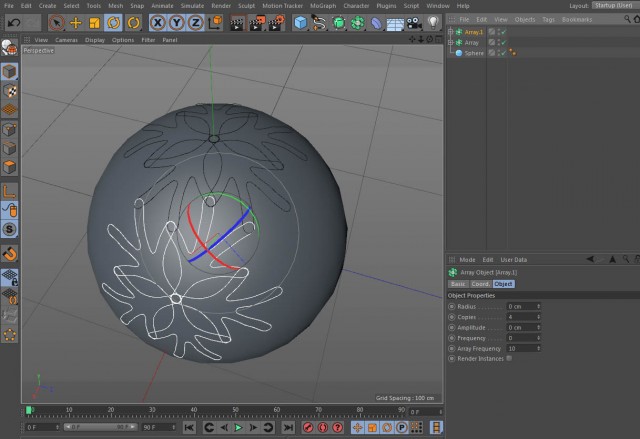Add a Cube primitive object
Image resolution: width=640 pixels, height=439 pixels.
(x=301, y=23)
